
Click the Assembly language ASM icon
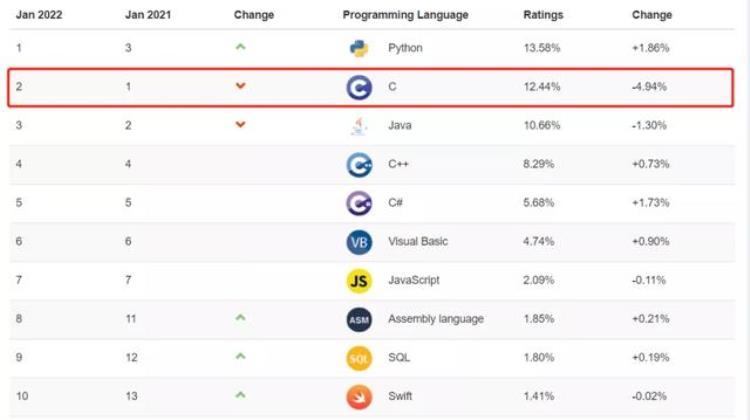tap(359, 319)
